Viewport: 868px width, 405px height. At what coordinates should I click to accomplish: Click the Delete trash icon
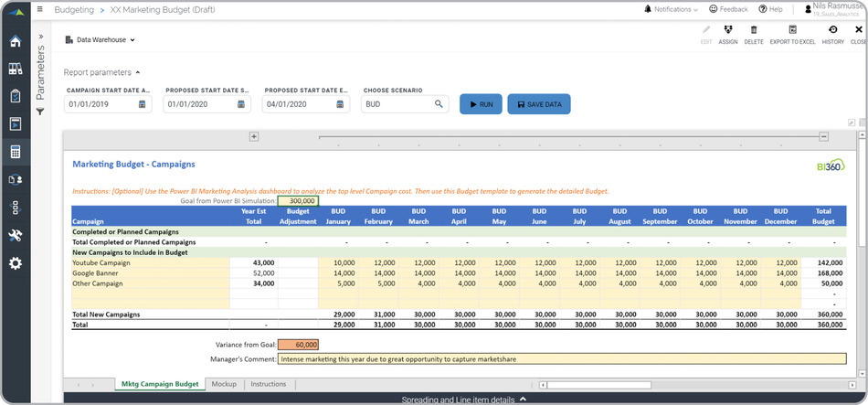754,30
